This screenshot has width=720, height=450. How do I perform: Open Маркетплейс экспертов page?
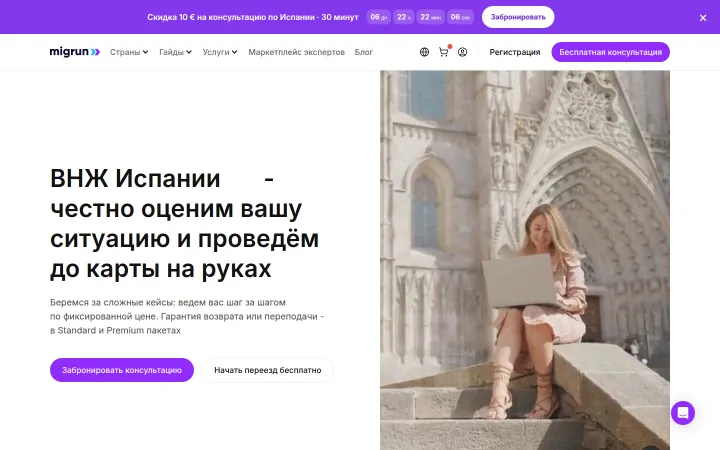pos(296,52)
